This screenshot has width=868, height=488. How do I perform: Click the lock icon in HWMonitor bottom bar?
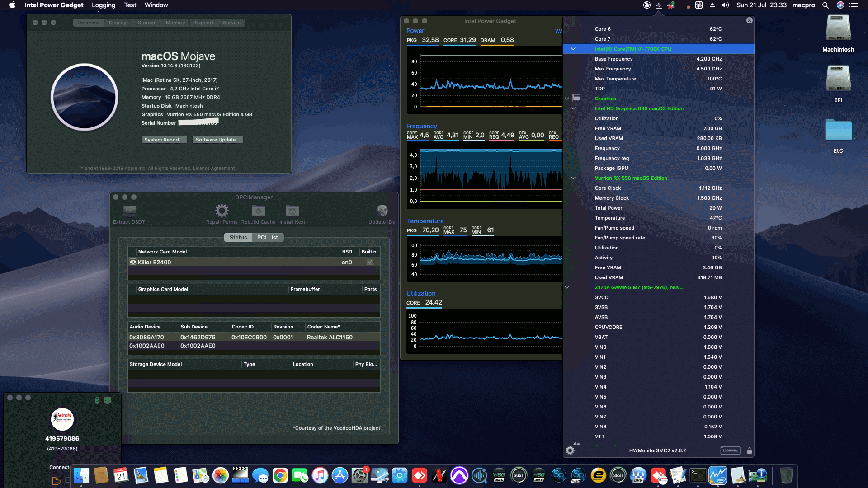[749, 450]
